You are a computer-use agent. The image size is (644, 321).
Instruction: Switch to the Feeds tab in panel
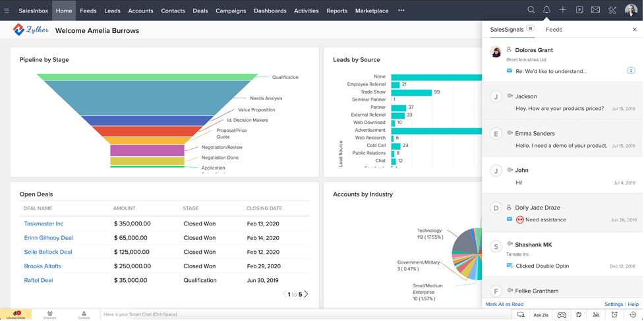coord(554,30)
